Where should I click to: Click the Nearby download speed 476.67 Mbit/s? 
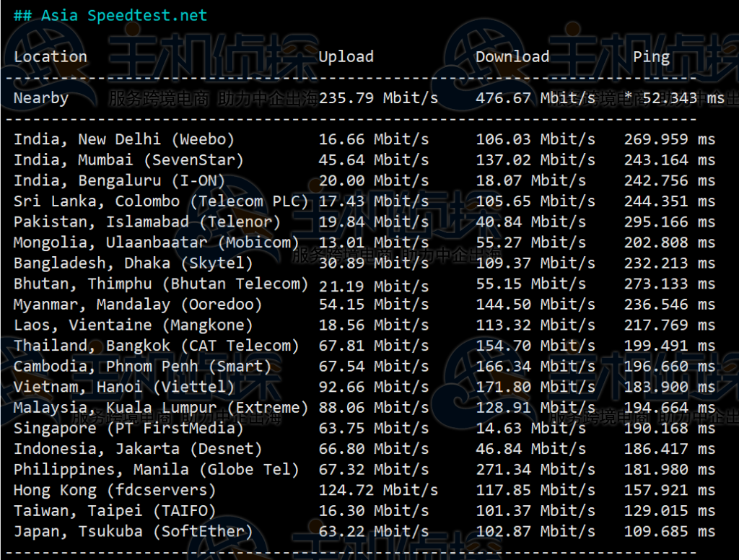[535, 98]
